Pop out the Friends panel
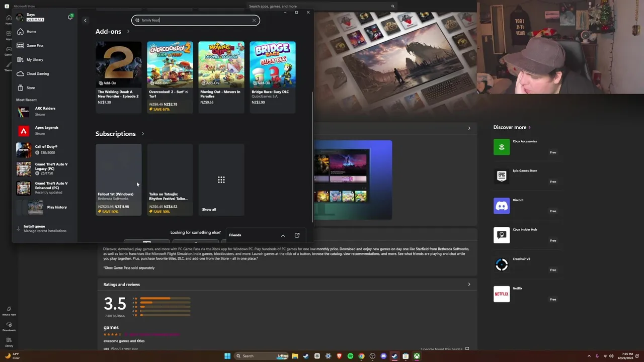The height and width of the screenshot is (362, 644). [x=297, y=235]
